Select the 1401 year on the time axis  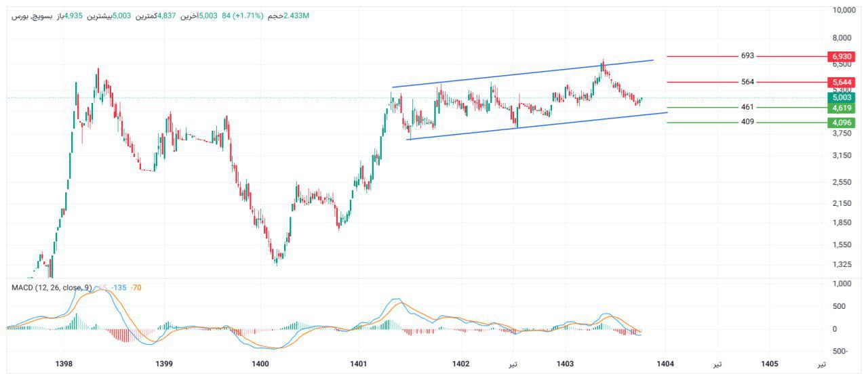pyautogui.click(x=359, y=364)
